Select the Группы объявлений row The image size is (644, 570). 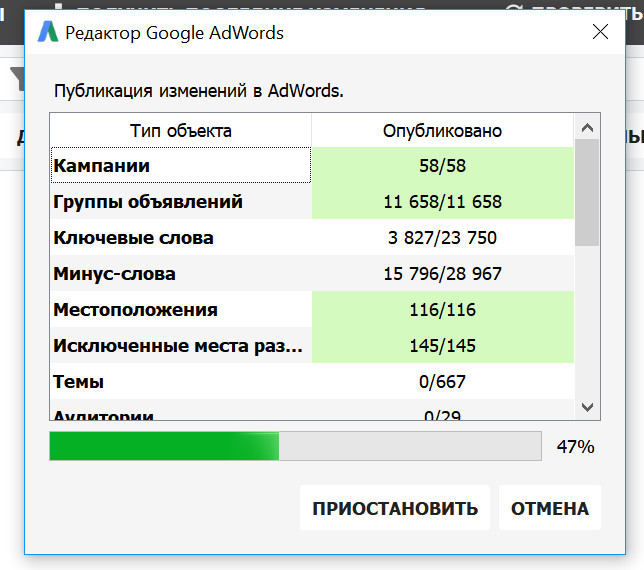[x=312, y=201]
